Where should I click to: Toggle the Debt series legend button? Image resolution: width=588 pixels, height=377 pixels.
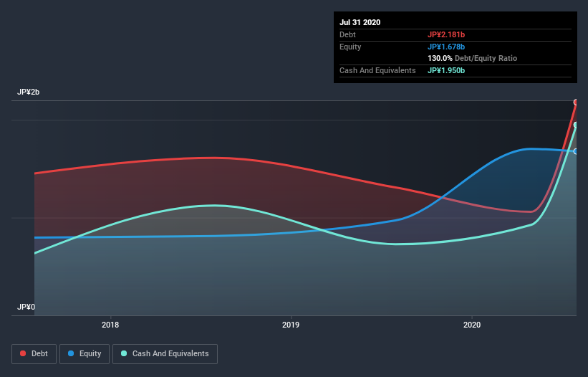[34, 354]
